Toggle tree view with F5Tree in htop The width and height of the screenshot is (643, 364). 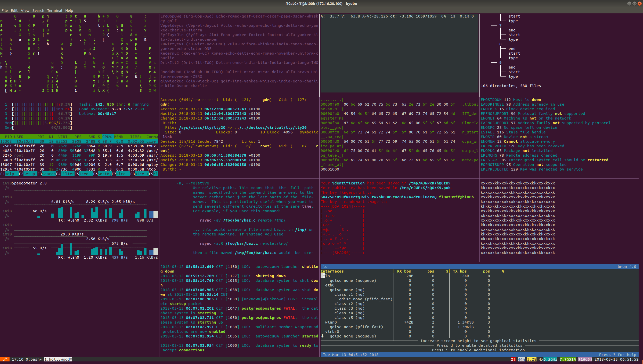point(83,174)
